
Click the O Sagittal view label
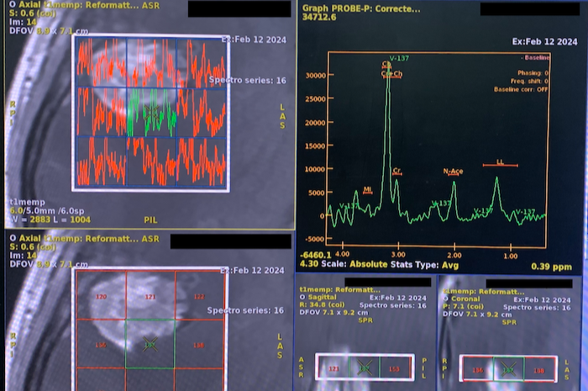click(x=318, y=297)
